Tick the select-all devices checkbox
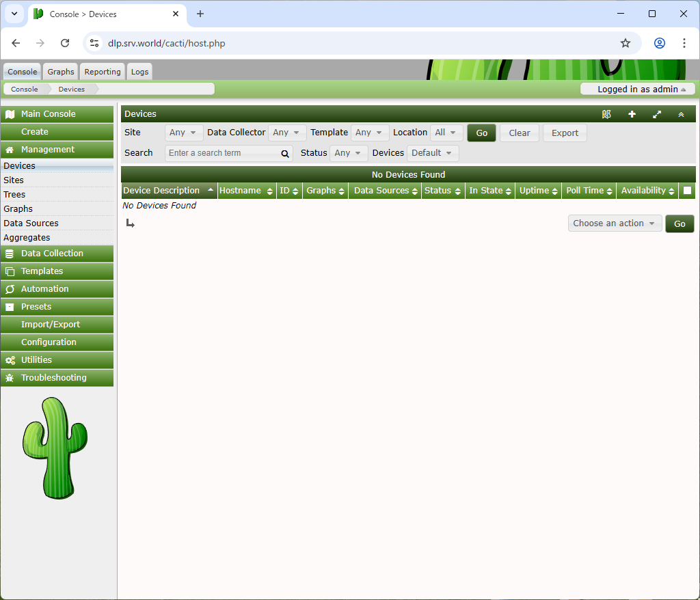Screen dimensions: 700x600 click(x=687, y=191)
